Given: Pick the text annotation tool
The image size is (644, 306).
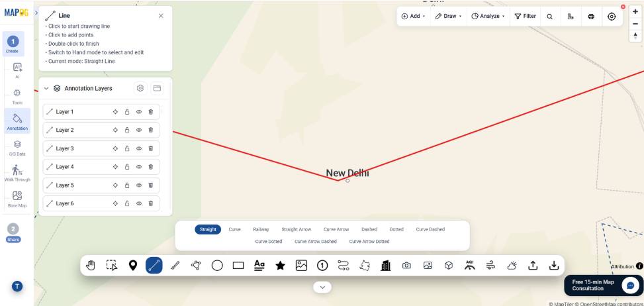Looking at the screenshot, I should (259, 266).
